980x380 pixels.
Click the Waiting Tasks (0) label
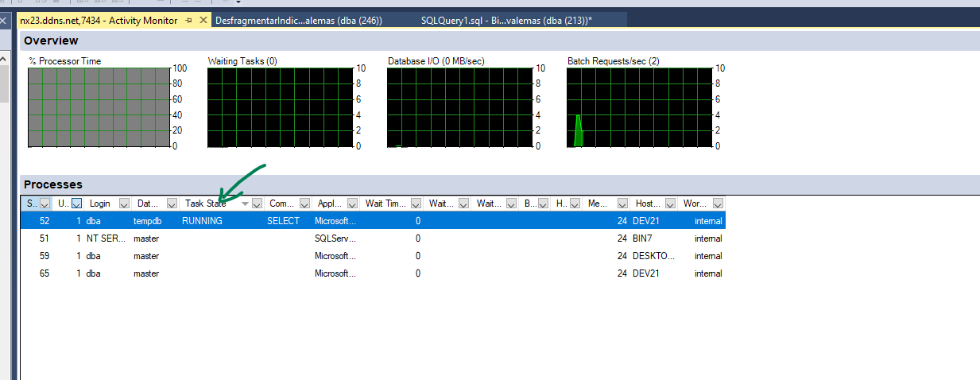point(242,61)
